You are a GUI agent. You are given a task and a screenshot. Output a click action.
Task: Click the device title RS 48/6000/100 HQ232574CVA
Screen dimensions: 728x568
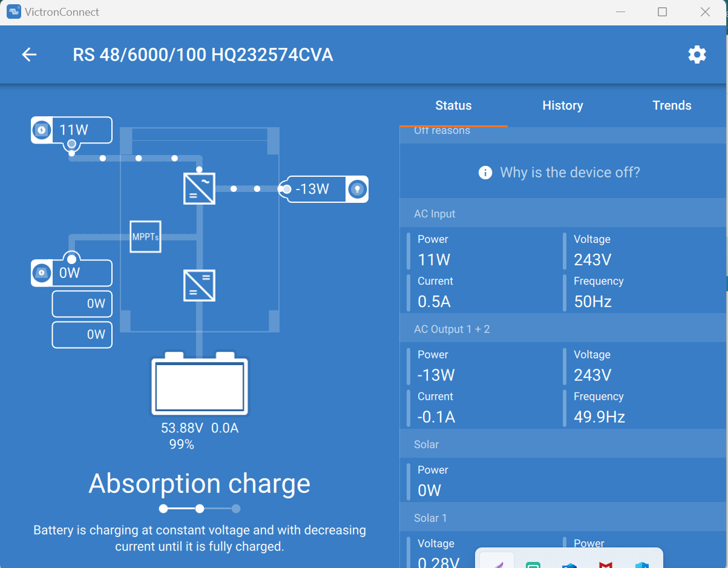[203, 55]
